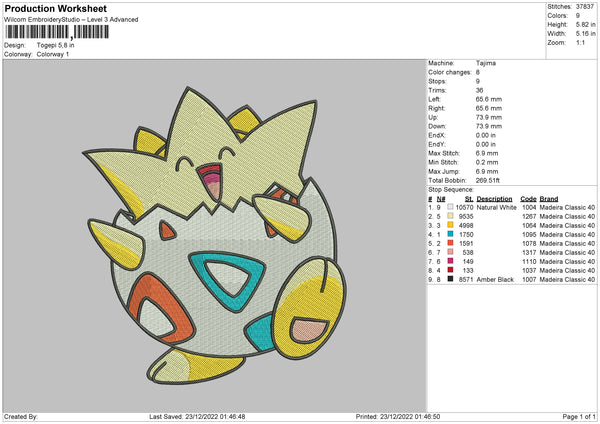Screen dimensions: 600x424
Task: Click the 'Page 1 of 1' indicator
Action: (579, 416)
